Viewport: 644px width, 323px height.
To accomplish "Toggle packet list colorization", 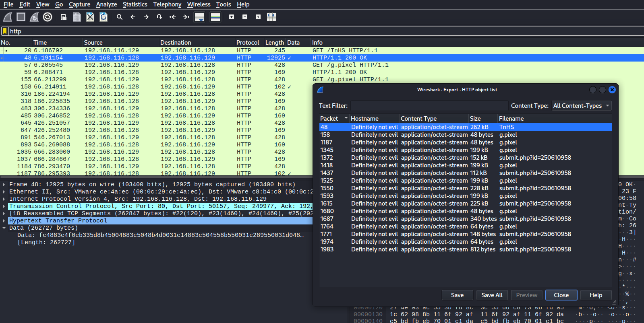I will tap(215, 17).
